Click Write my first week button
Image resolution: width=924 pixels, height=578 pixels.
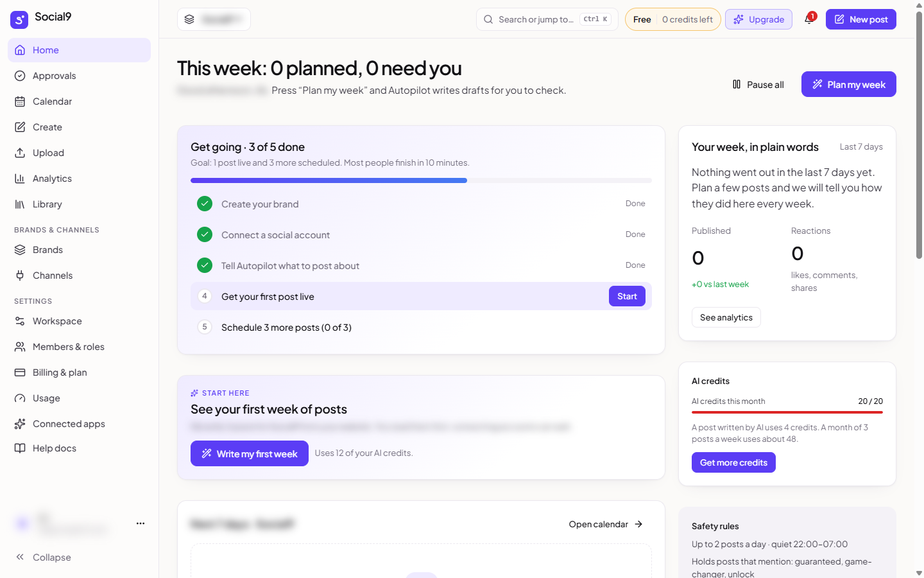[249, 453]
